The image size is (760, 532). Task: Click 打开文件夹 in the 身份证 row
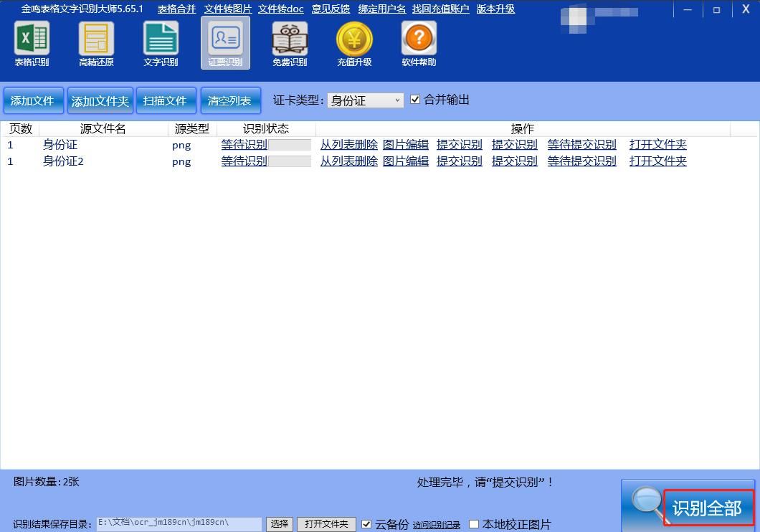[x=657, y=144]
